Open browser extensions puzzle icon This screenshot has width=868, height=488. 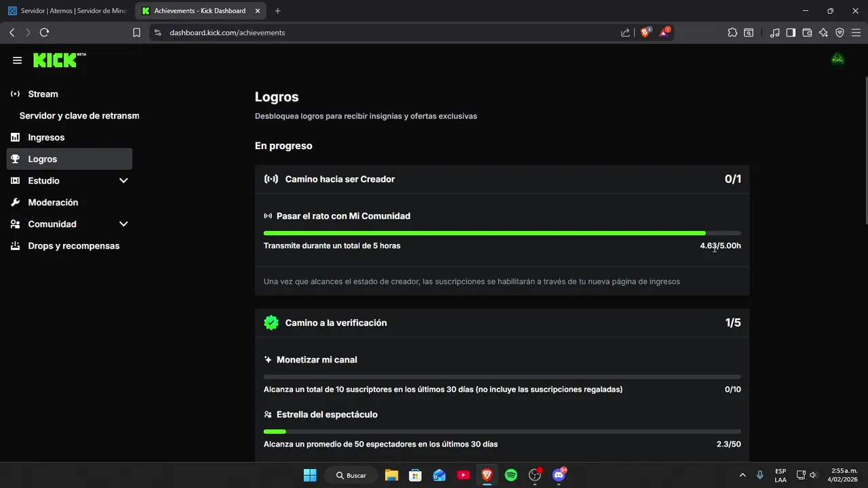point(732,33)
